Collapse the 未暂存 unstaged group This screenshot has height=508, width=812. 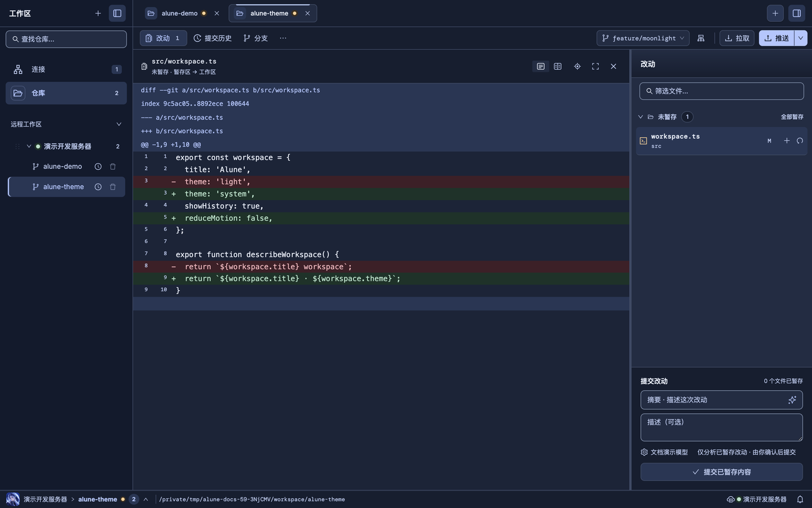pyautogui.click(x=641, y=117)
